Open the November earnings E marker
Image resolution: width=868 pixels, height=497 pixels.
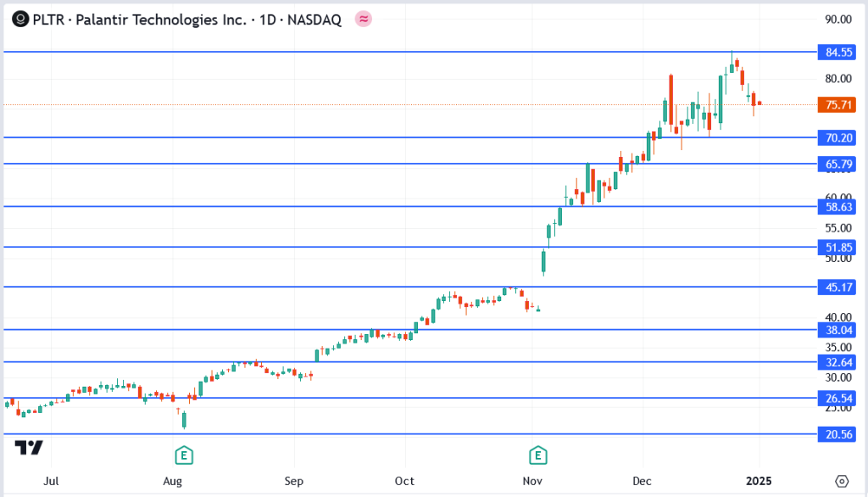pyautogui.click(x=537, y=456)
